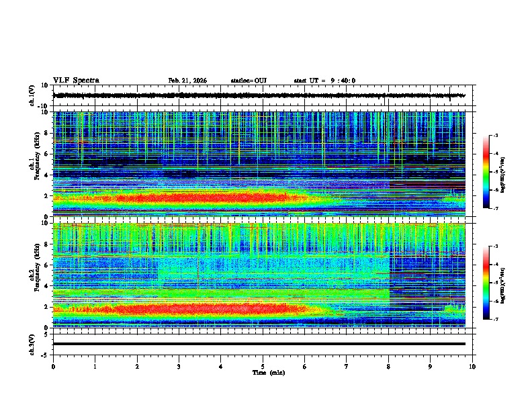Click the "station=OUI" header label
This screenshot has width=532, height=411.
click(249, 81)
